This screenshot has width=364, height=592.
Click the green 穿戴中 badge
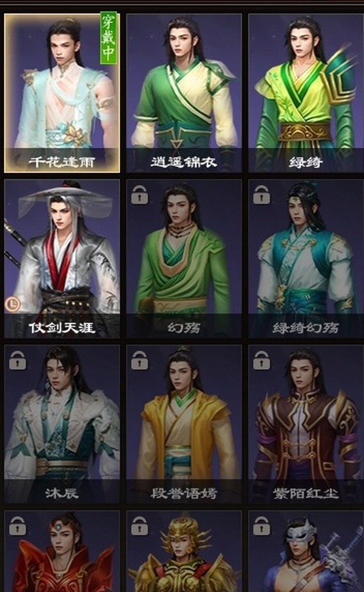click(x=109, y=38)
